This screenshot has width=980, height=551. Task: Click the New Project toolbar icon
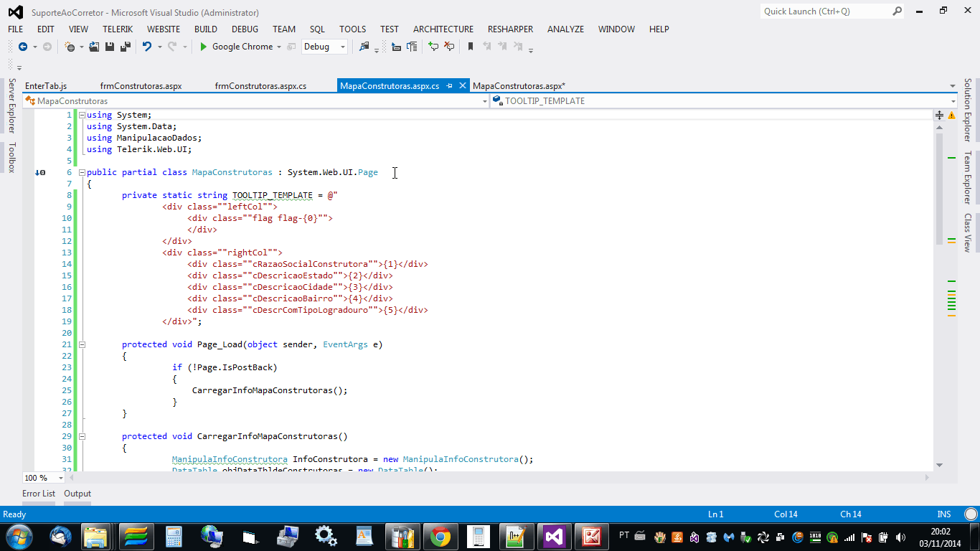[x=70, y=47]
